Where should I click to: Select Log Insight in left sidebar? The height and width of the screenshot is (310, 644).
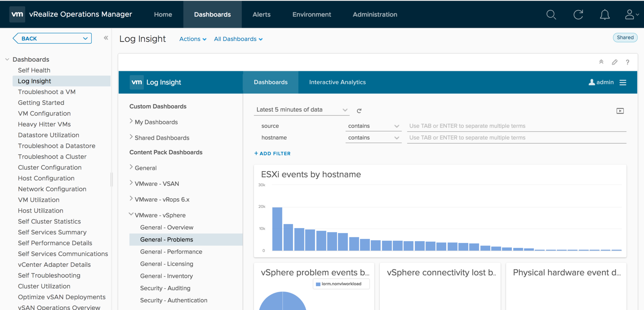(62, 81)
